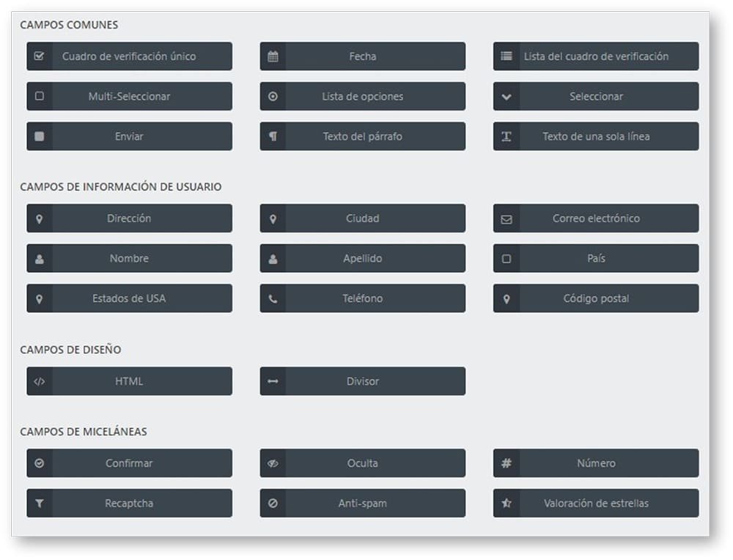
Task: Click the eye icon on Oculta field
Action: 273,463
